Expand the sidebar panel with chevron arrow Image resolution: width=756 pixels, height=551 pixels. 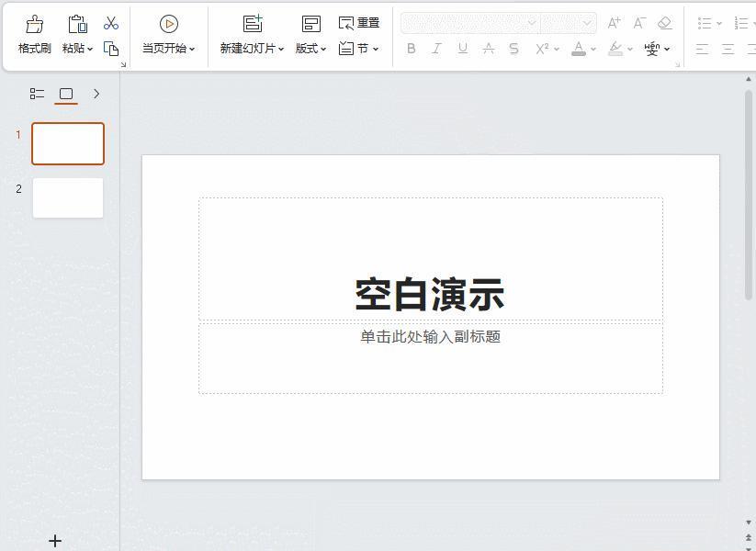96,93
